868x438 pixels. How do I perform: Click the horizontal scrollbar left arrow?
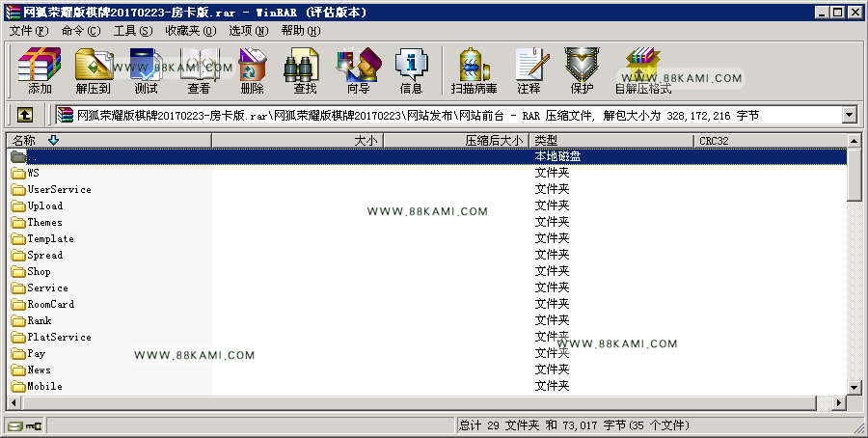[x=14, y=402]
